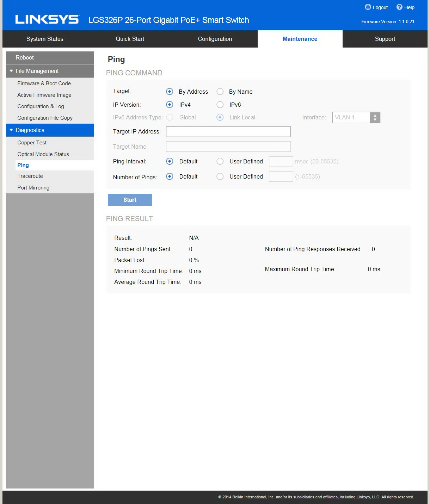Open the Reboot page in sidebar
The height and width of the screenshot is (504, 430).
tap(50, 58)
